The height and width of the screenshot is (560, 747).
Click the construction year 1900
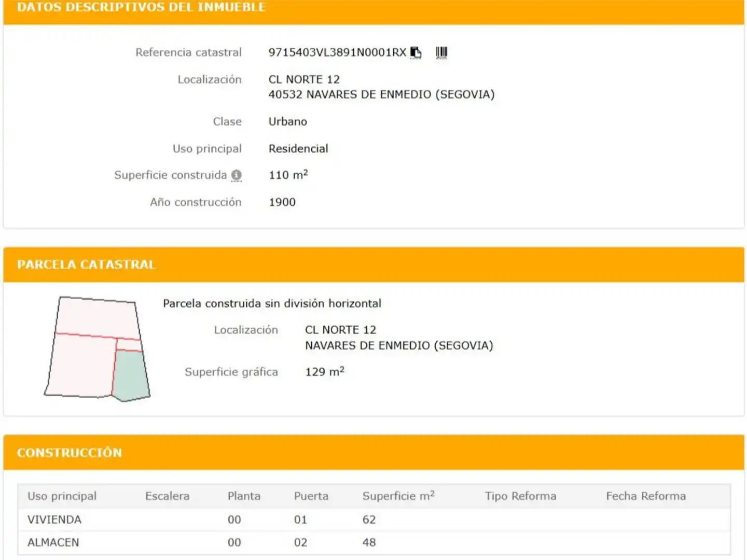click(x=282, y=202)
